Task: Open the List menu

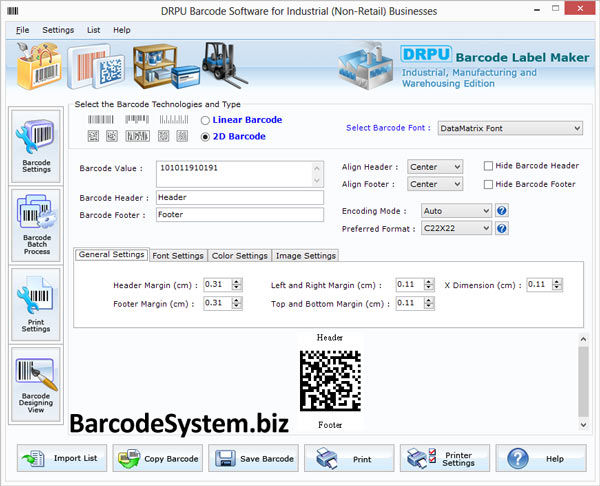Action: [93, 30]
